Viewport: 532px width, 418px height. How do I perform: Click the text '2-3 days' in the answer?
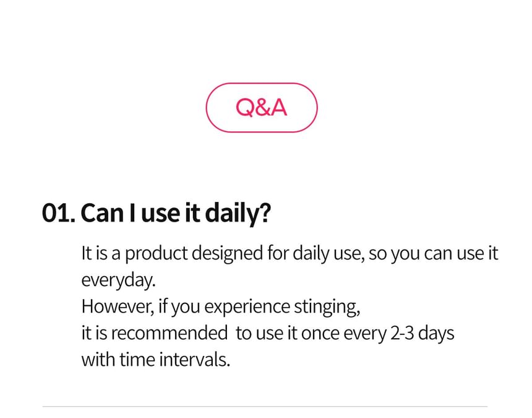[x=422, y=333]
